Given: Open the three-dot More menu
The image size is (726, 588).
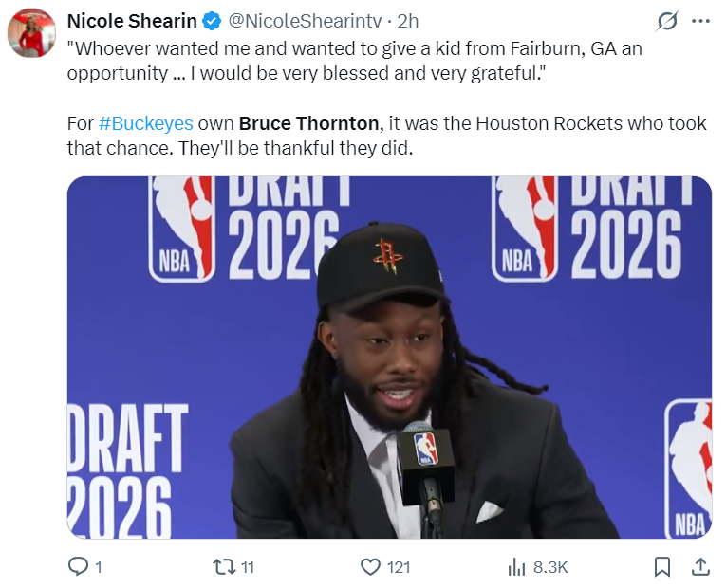Looking at the screenshot, I should pyautogui.click(x=700, y=21).
